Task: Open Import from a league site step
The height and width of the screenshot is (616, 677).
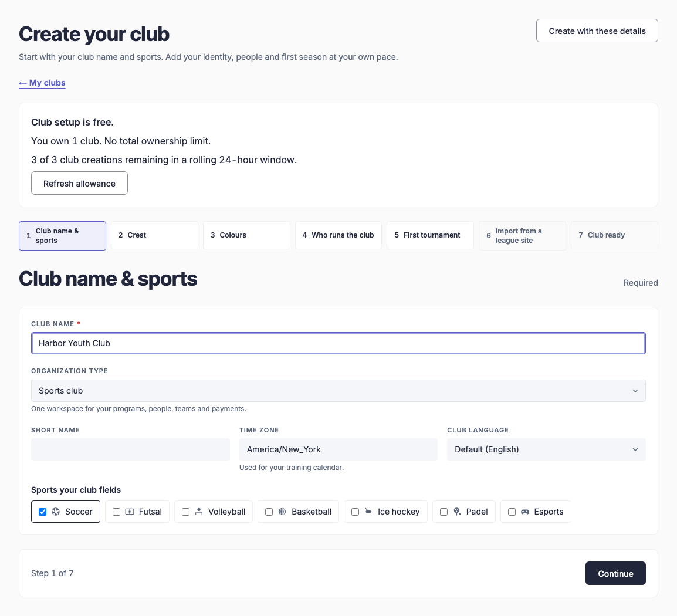Action: [x=523, y=236]
